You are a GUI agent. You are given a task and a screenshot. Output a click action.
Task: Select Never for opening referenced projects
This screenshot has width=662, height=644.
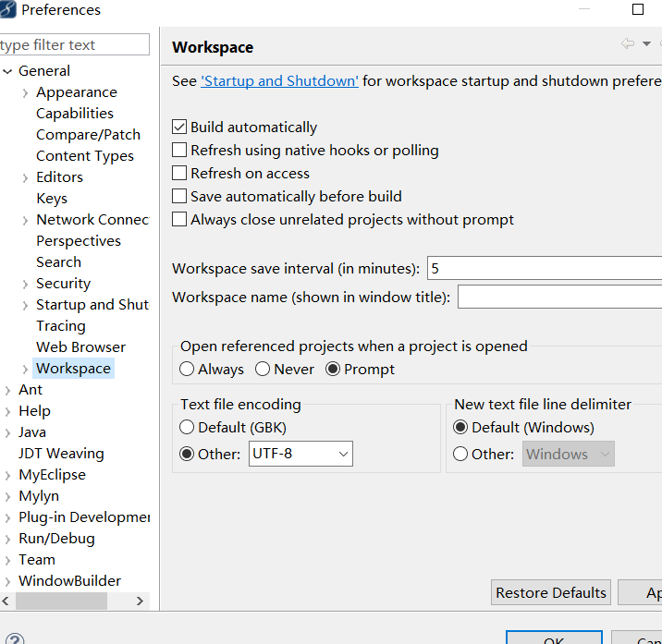(x=263, y=369)
